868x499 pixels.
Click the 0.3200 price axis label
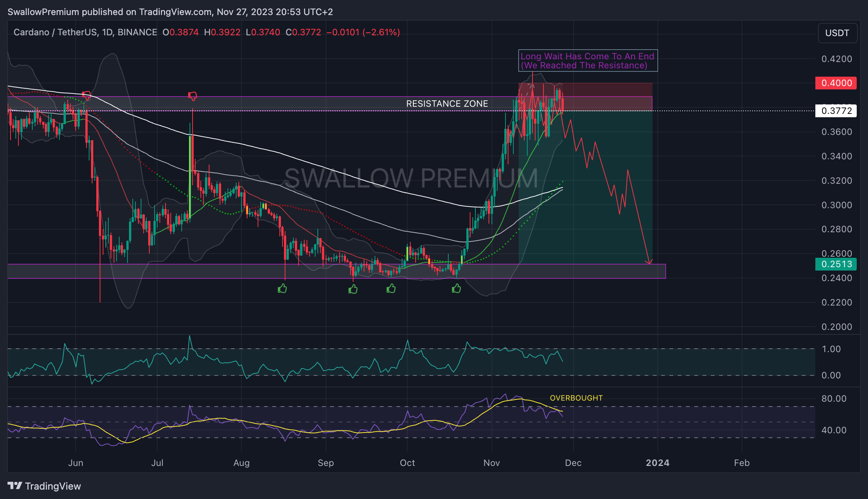pos(837,181)
